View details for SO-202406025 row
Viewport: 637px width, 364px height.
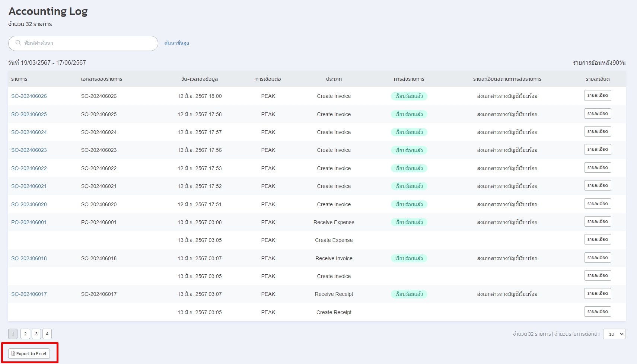pos(597,114)
